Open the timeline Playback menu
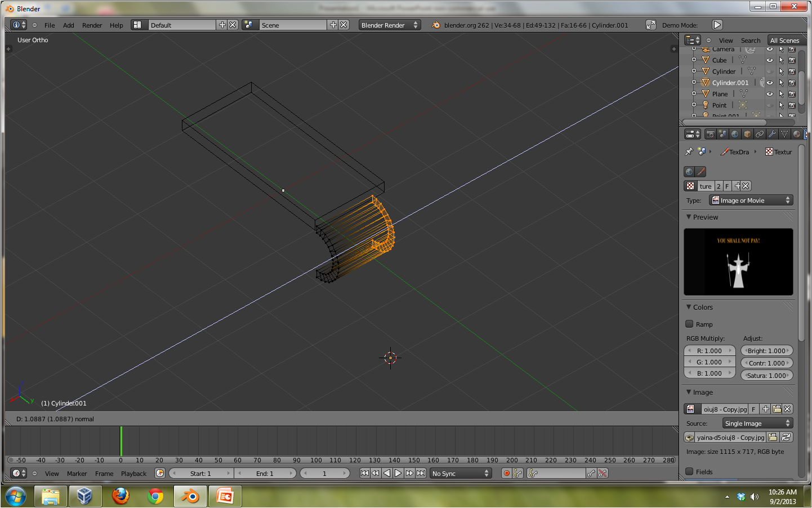This screenshot has height=508, width=812. click(x=134, y=474)
